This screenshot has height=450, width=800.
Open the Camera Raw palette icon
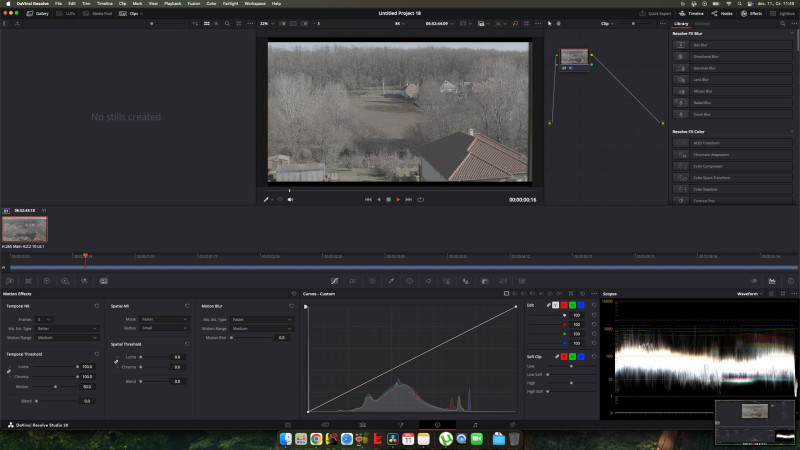[10, 281]
